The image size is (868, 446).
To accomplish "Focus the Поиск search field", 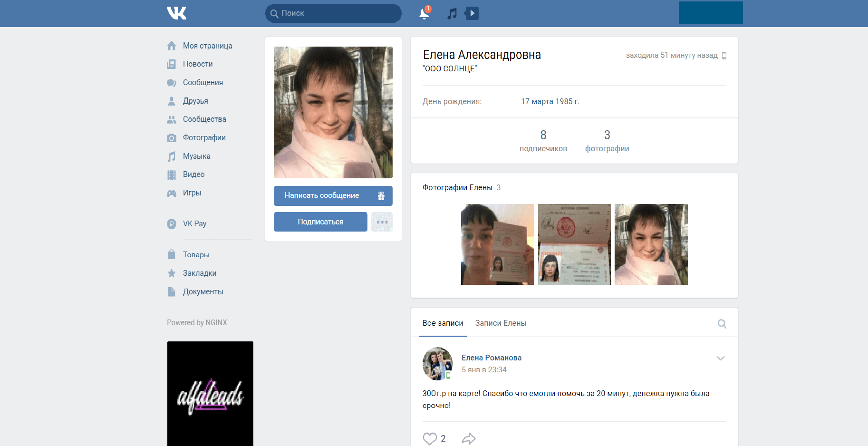I will tap(338, 13).
